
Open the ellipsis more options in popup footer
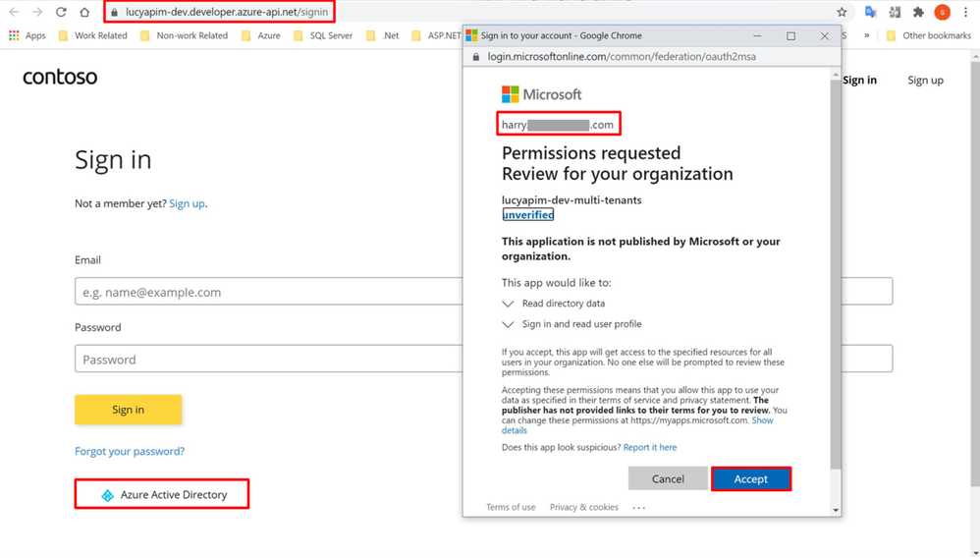point(638,508)
